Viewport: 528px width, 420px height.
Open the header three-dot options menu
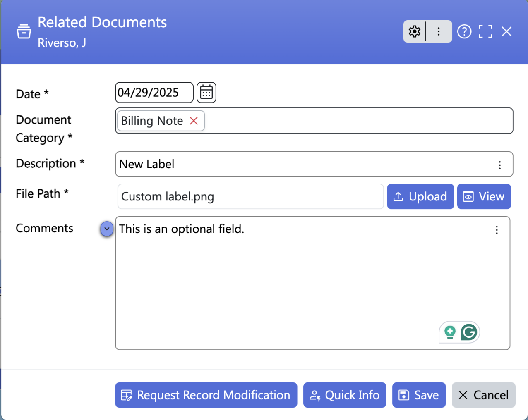(439, 31)
